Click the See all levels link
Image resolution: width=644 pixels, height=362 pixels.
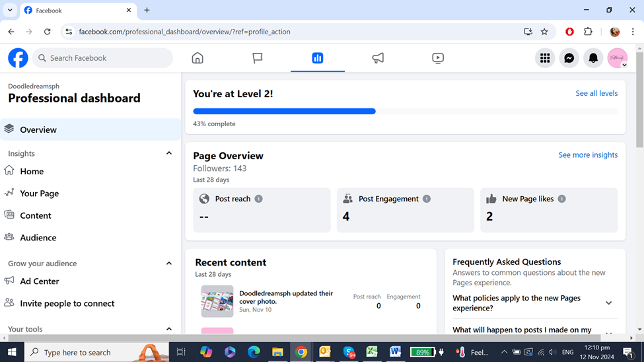coord(596,93)
